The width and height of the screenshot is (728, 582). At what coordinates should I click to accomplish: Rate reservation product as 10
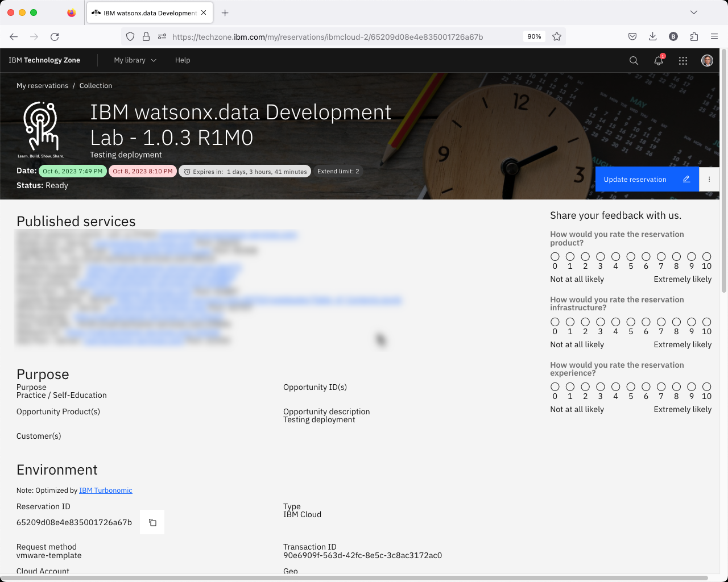click(x=706, y=257)
